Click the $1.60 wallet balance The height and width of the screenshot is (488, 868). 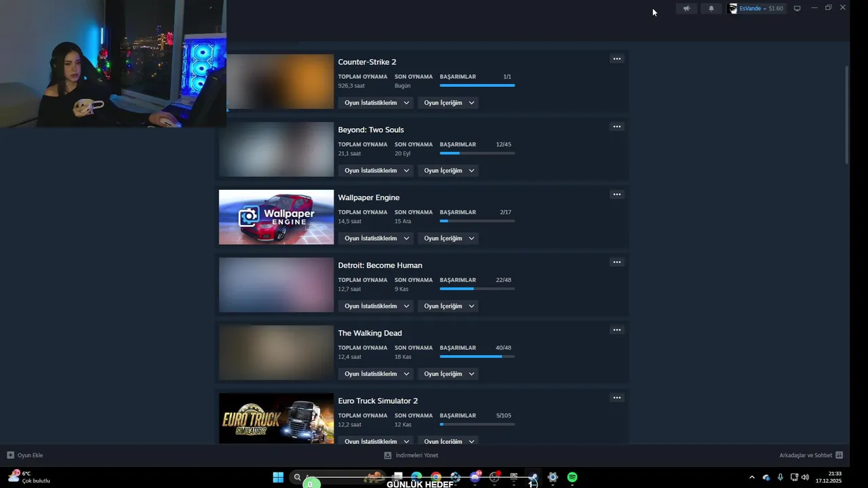776,9
